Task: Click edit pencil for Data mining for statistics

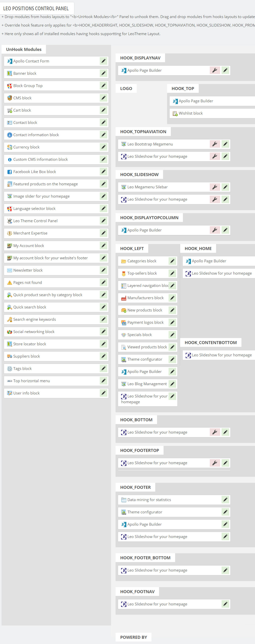Action: (225, 500)
